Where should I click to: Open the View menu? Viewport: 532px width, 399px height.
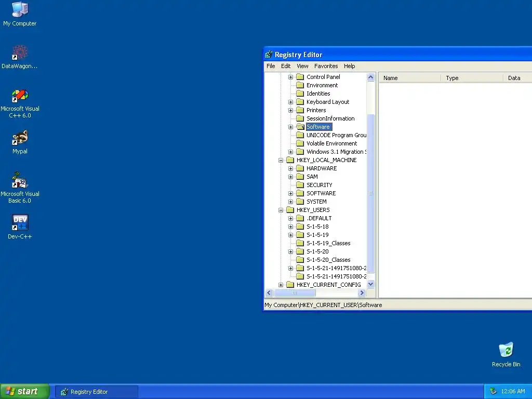click(x=303, y=66)
